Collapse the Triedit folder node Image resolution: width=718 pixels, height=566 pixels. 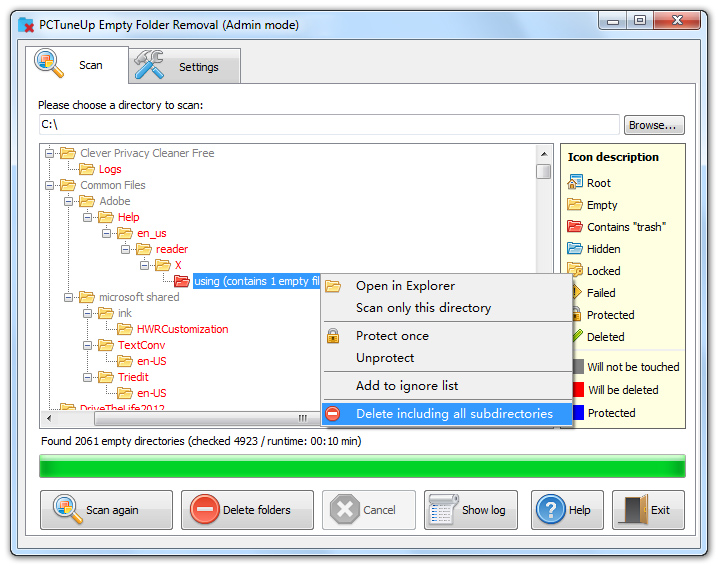87,377
